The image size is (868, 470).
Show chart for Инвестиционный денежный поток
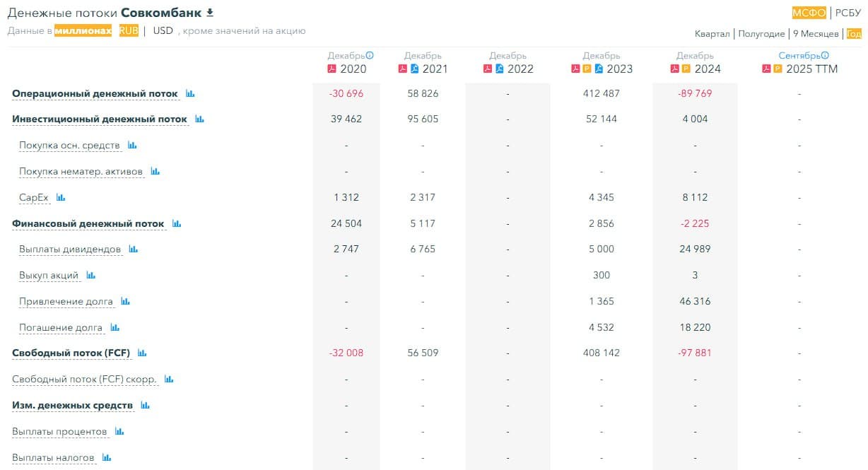tap(199, 119)
